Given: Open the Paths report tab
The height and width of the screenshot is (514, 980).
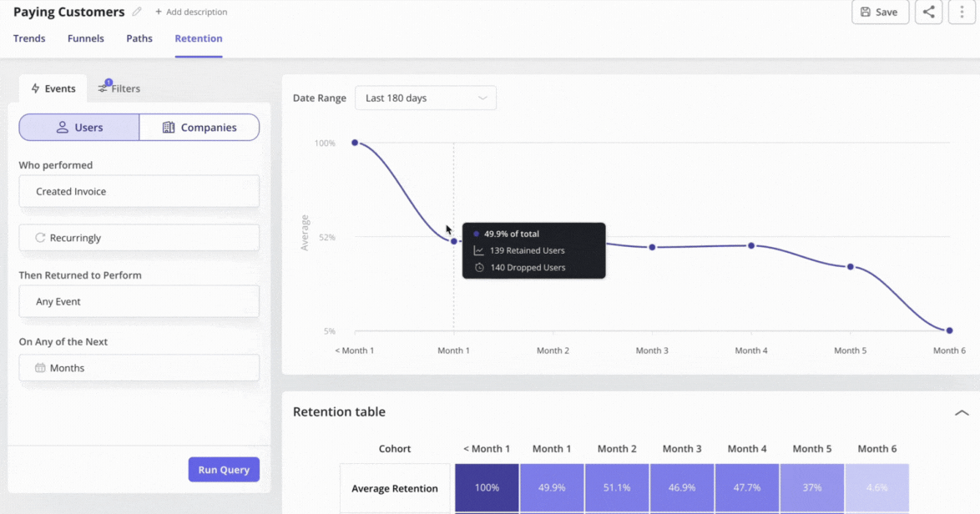Looking at the screenshot, I should pyautogui.click(x=139, y=38).
